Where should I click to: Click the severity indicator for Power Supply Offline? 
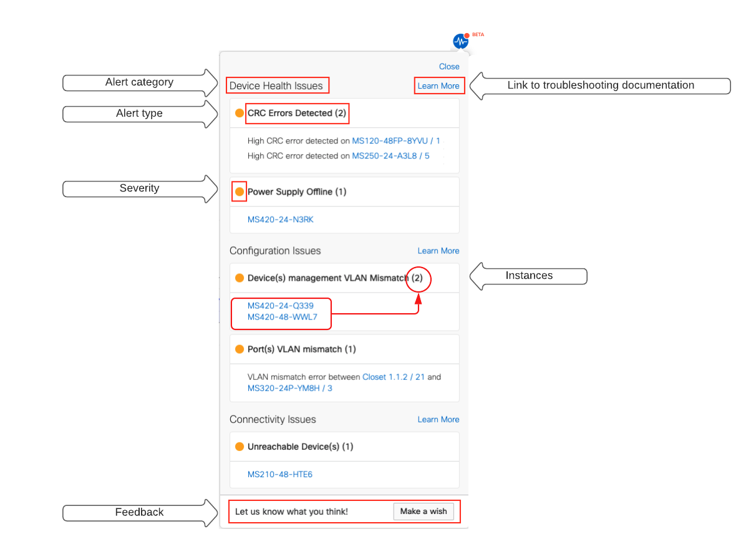[240, 192]
